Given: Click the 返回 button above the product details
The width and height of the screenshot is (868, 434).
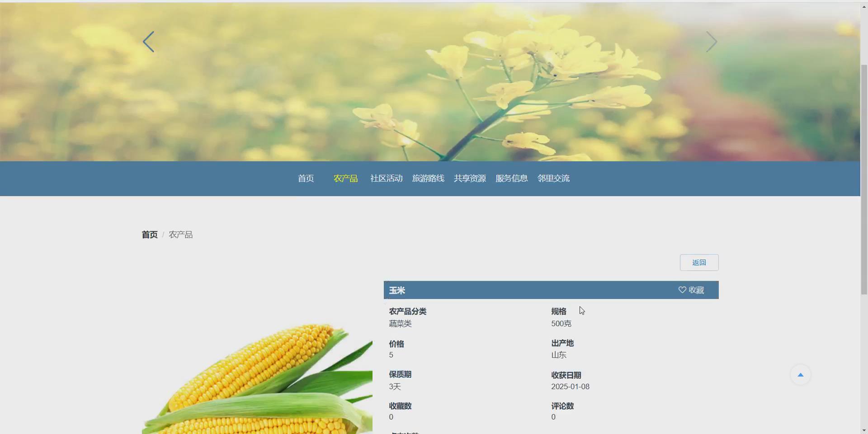Looking at the screenshot, I should point(698,262).
